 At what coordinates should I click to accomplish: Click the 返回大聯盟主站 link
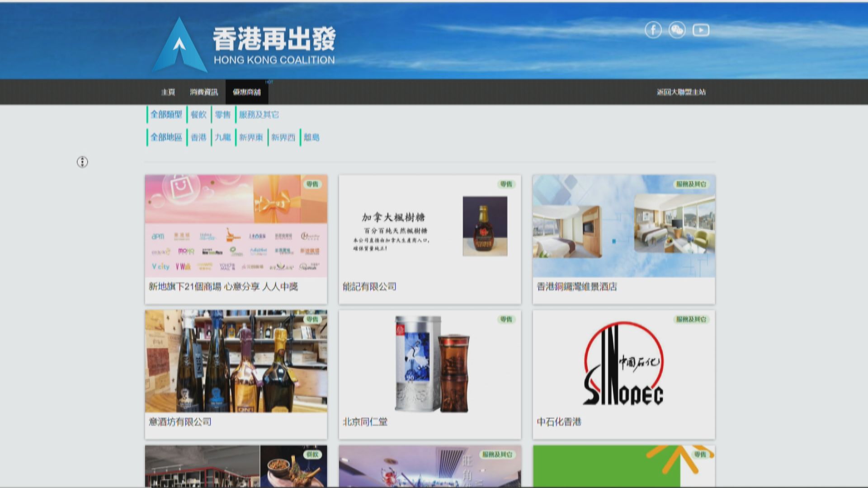[x=681, y=92]
